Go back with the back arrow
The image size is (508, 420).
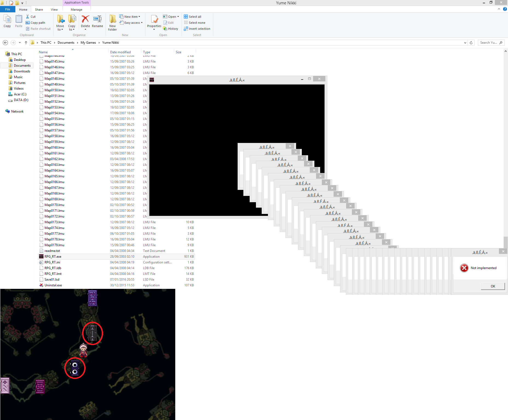point(5,43)
